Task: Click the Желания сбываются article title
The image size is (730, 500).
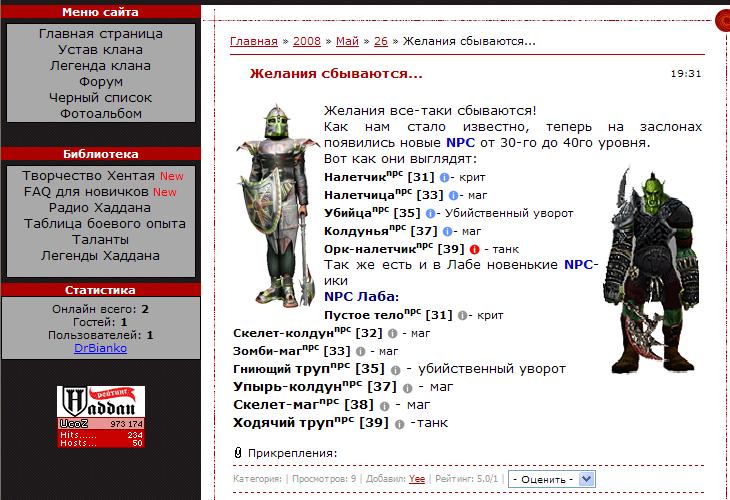Action: 336,74
